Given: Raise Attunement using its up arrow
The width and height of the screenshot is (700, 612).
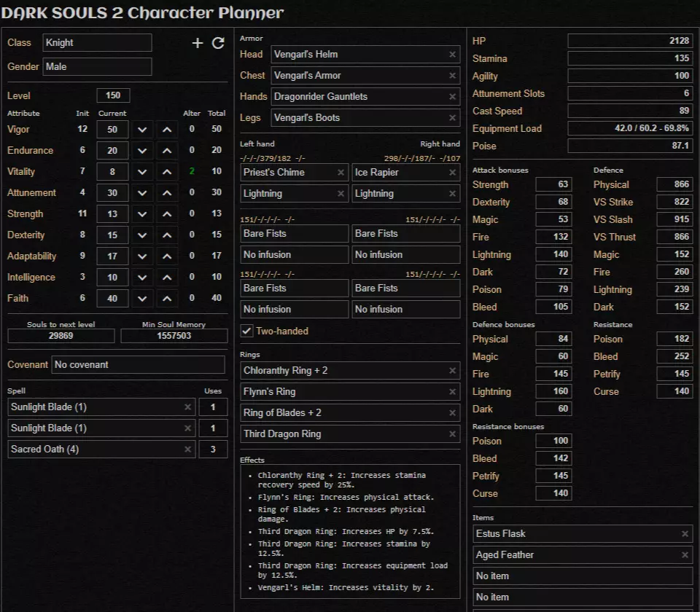Looking at the screenshot, I should tap(167, 192).
